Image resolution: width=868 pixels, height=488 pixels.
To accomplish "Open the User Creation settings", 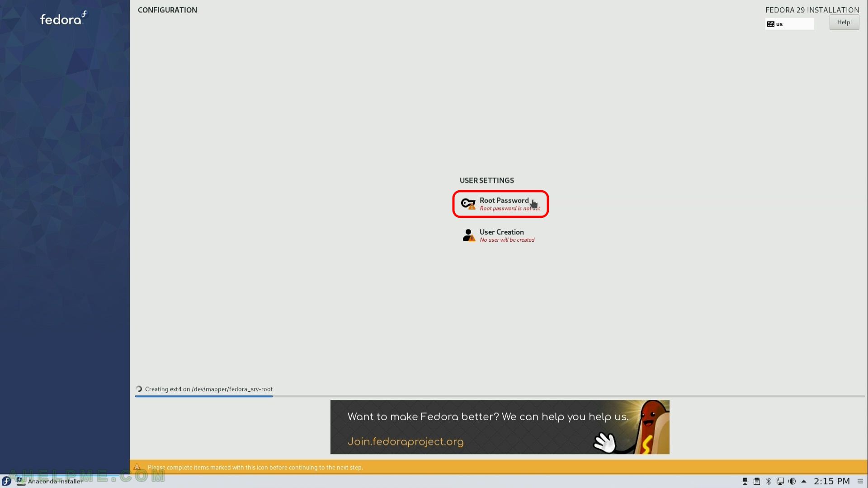I will pos(498,235).
